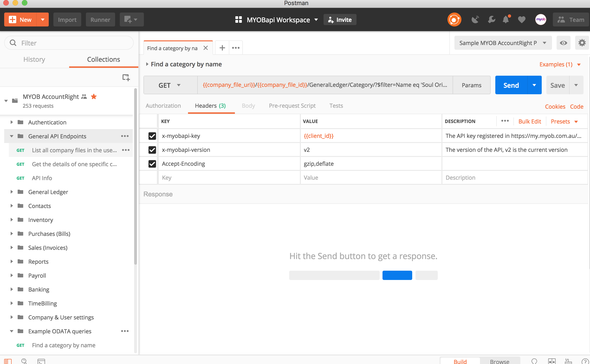
Task: Click the blue Send button
Action: 511,85
